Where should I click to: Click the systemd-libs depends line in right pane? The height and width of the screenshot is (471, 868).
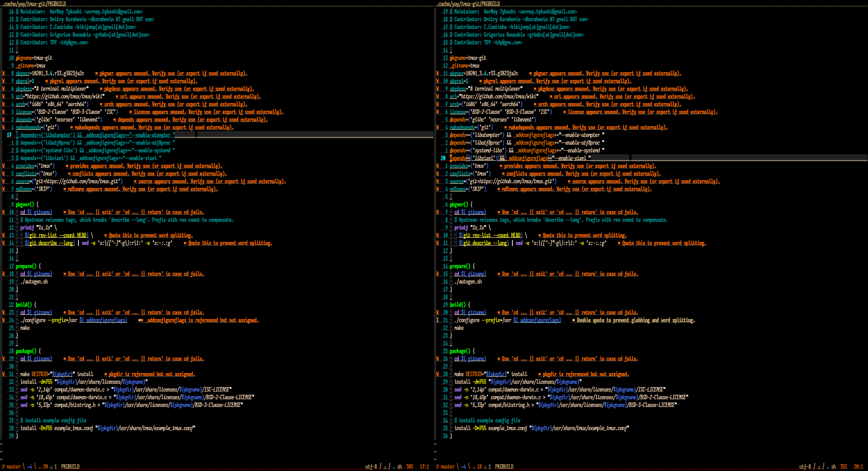click(527, 151)
